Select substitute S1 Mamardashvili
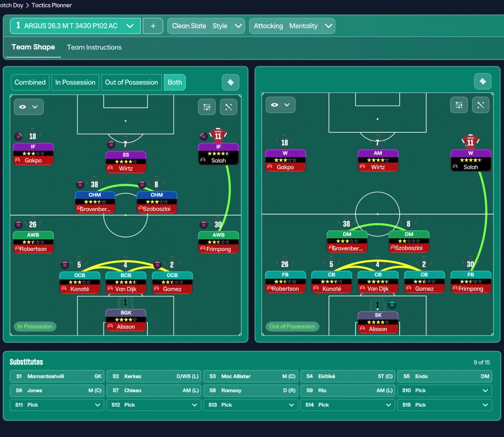The height and width of the screenshot is (437, 504). point(57,376)
